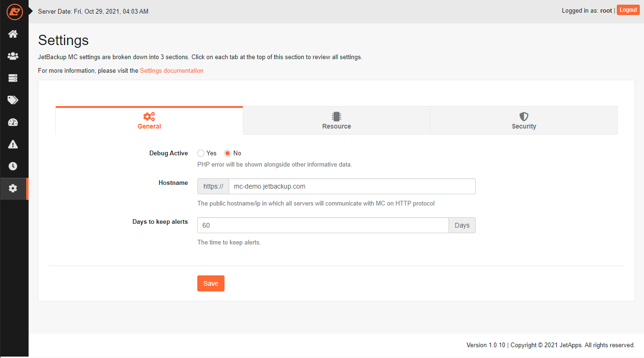
Task: Switch to the Resource tab
Action: (x=337, y=121)
